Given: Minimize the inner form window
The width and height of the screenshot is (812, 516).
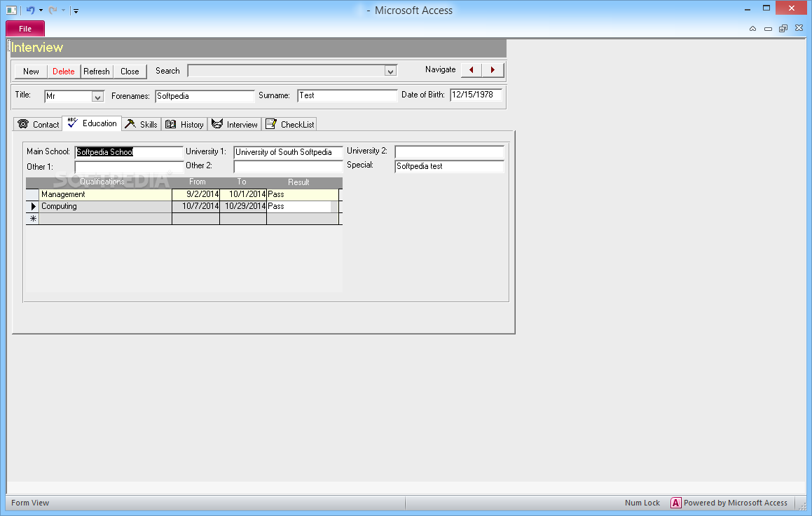Looking at the screenshot, I should click(x=768, y=29).
